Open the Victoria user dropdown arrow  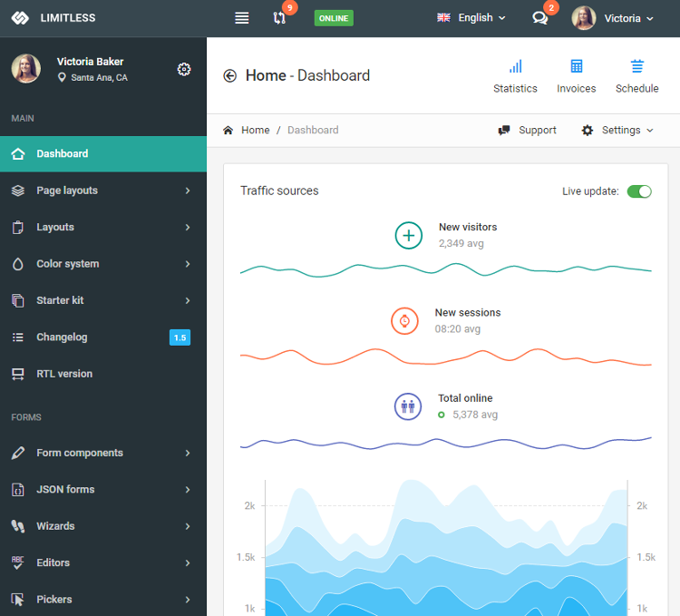pos(650,19)
